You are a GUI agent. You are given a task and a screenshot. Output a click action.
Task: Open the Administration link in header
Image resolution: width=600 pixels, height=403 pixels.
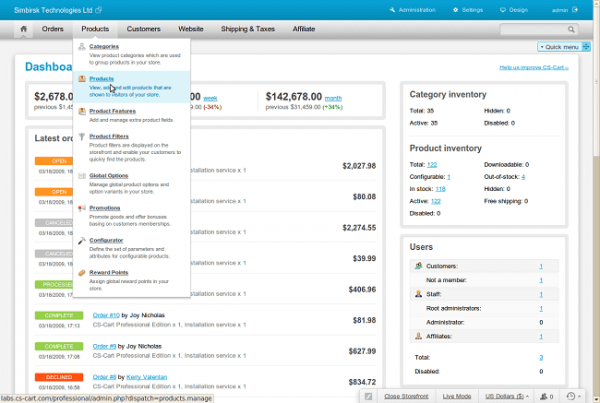coord(412,10)
